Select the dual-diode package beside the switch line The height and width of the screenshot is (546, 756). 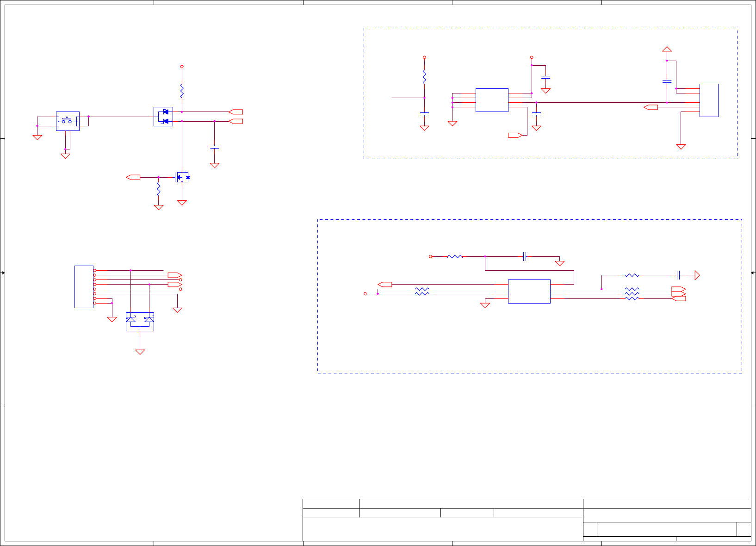tap(163, 117)
